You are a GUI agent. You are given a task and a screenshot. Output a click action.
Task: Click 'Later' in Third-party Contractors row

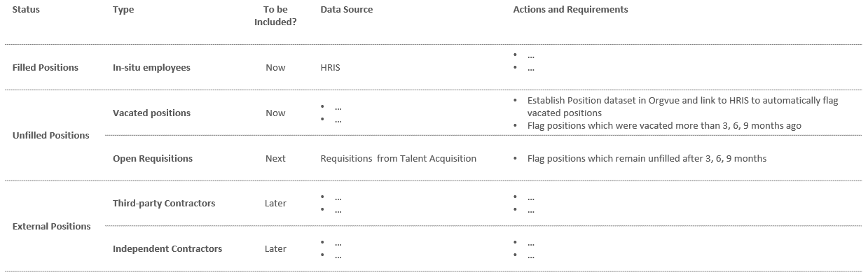click(275, 203)
